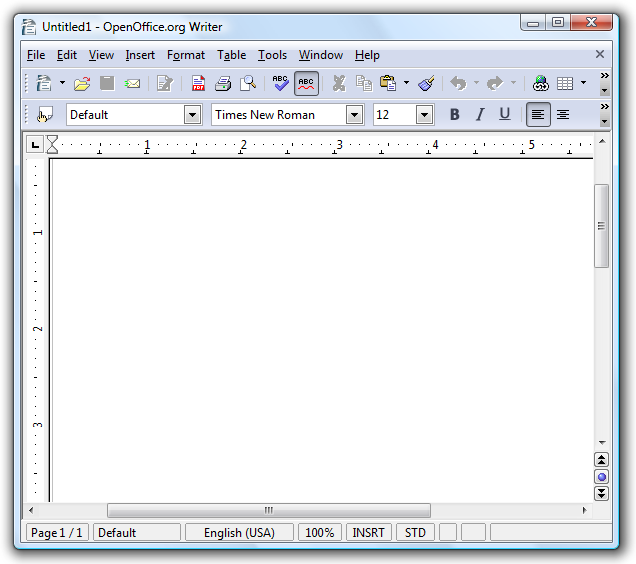Click the Next Page double-arrow button
The image size is (636, 564).
tap(602, 493)
